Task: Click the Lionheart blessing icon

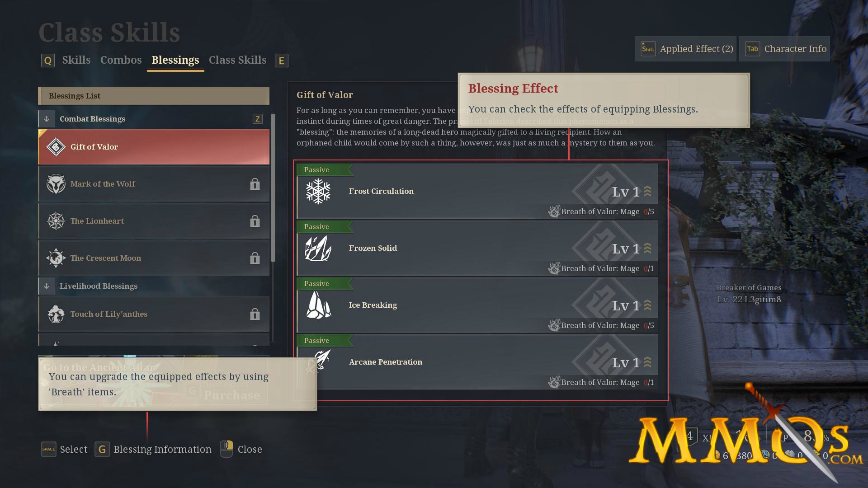Action: pyautogui.click(x=56, y=221)
